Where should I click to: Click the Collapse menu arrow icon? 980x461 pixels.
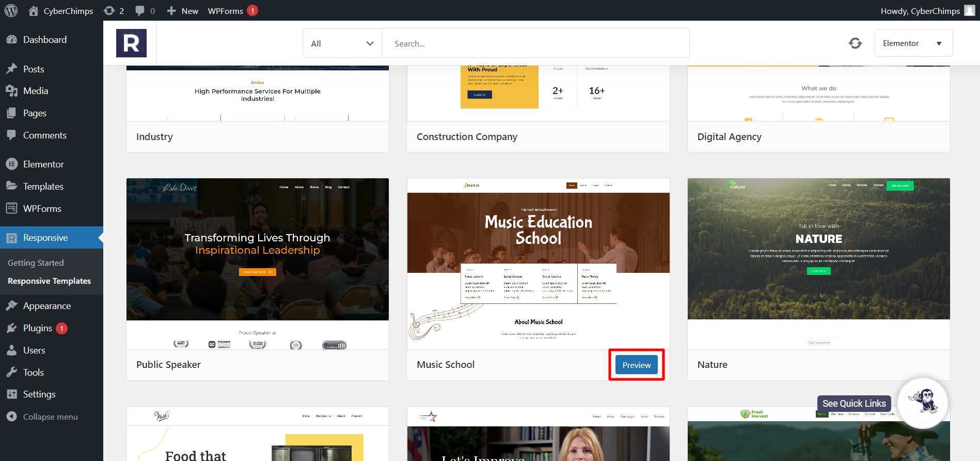(x=11, y=417)
